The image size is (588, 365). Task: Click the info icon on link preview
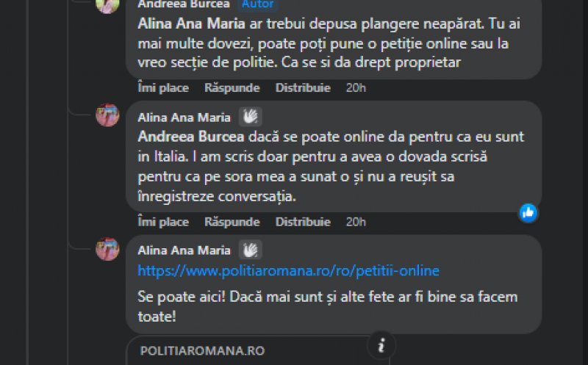point(381,345)
